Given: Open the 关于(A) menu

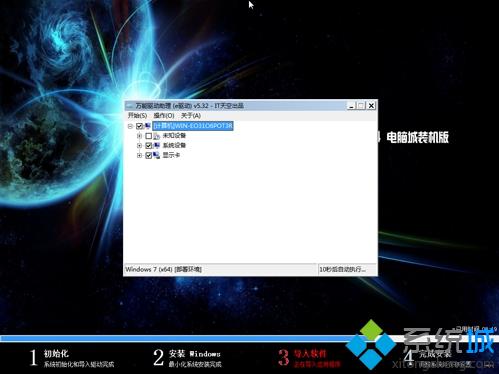Looking at the screenshot, I should coord(191,116).
